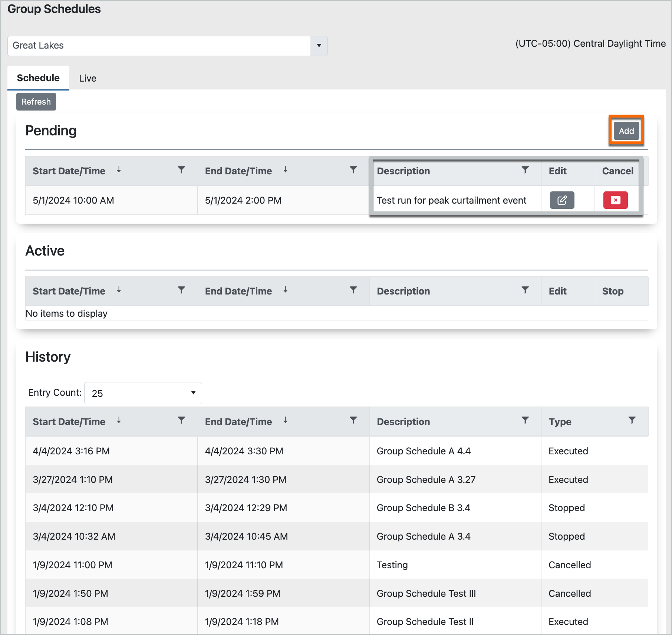Open the filter icon on Pending Description column
The width and height of the screenshot is (672, 635).
[525, 170]
